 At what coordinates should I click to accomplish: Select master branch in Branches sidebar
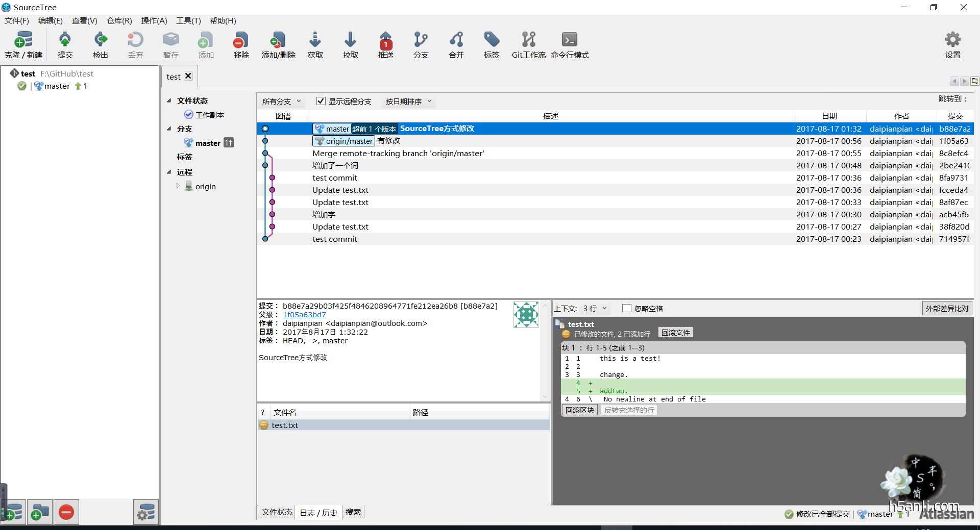coord(208,143)
